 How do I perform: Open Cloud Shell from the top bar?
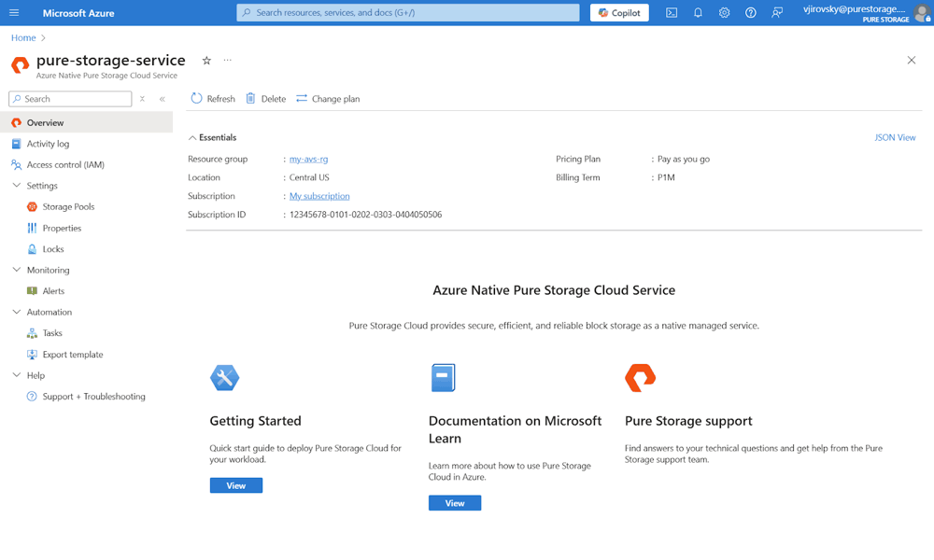point(672,12)
